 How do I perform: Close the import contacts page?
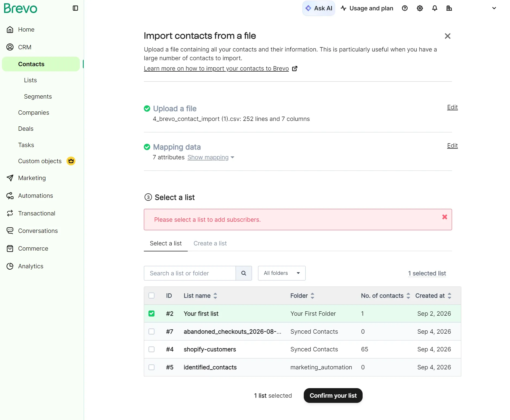tap(447, 36)
